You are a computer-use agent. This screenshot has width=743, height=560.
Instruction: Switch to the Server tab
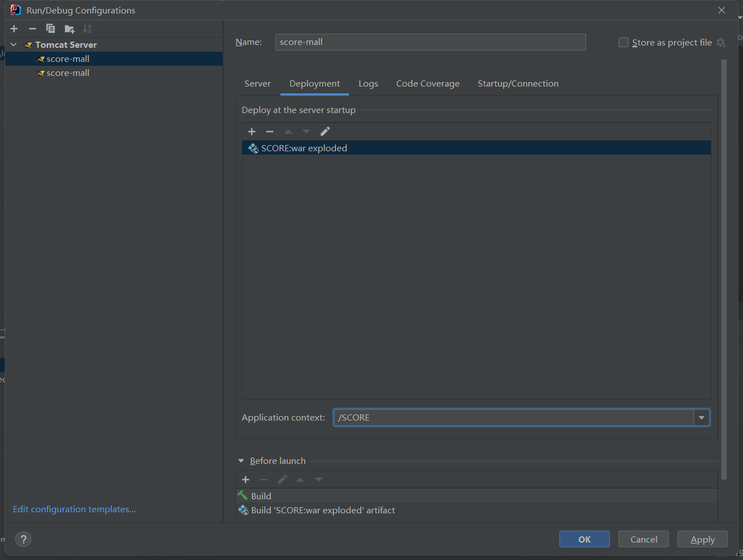coord(257,84)
